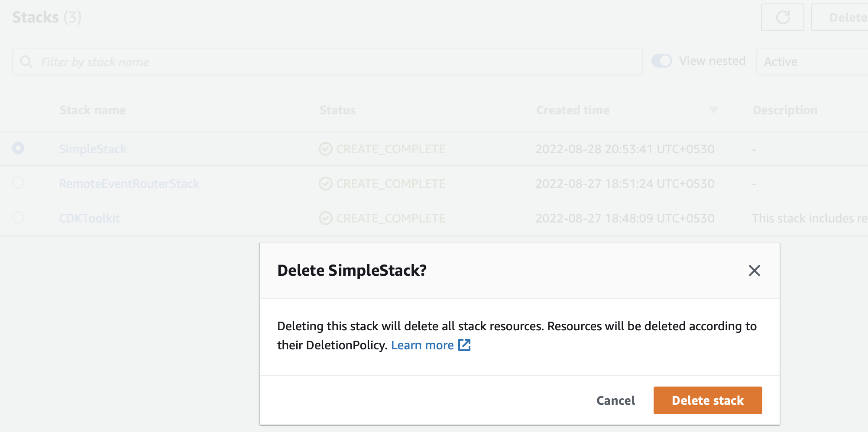868x432 pixels.
Task: Sort by Created time using arrow icon
Action: pos(713,110)
